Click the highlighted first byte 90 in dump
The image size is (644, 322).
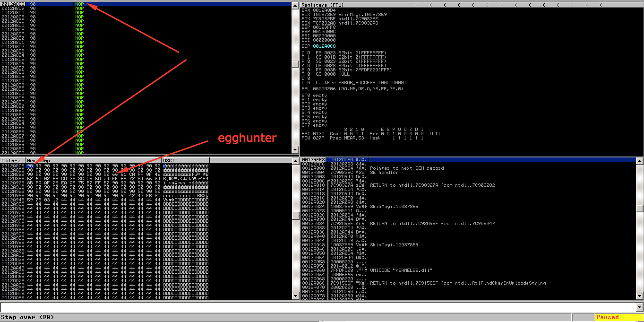[x=30, y=166]
